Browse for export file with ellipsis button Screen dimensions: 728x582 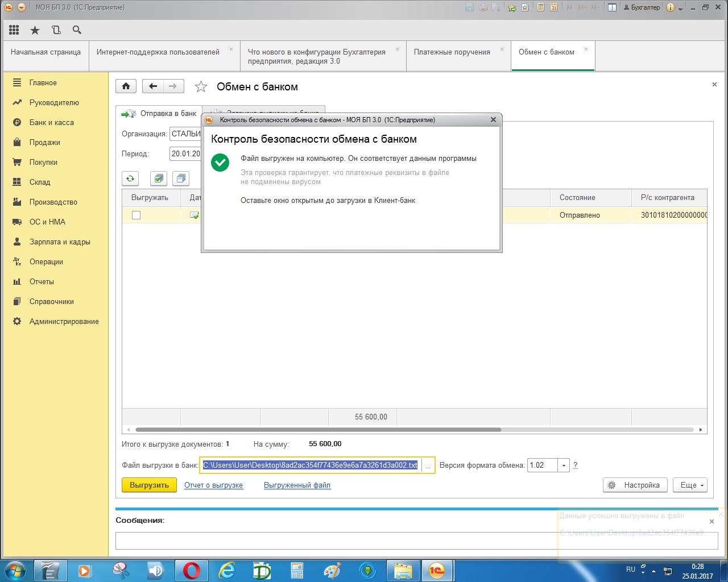click(x=428, y=465)
